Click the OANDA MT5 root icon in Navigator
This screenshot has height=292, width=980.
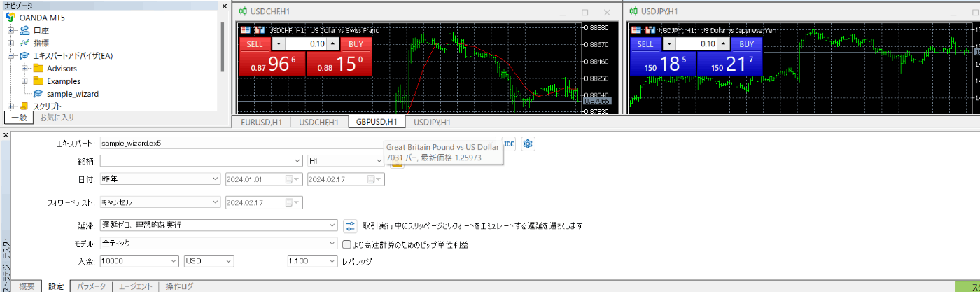(x=10, y=18)
